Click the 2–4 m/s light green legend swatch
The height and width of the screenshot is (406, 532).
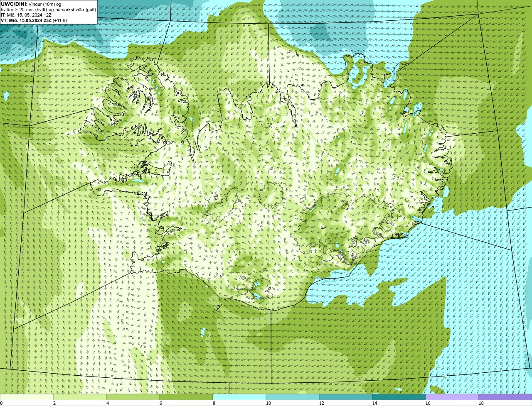point(80,397)
